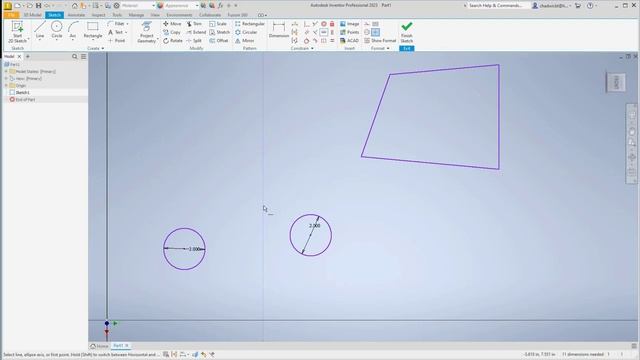Select the Line tool
640x360 pixels.
(40, 30)
